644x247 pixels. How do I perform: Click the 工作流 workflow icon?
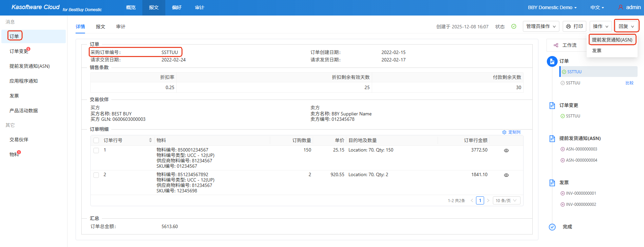[x=556, y=45]
